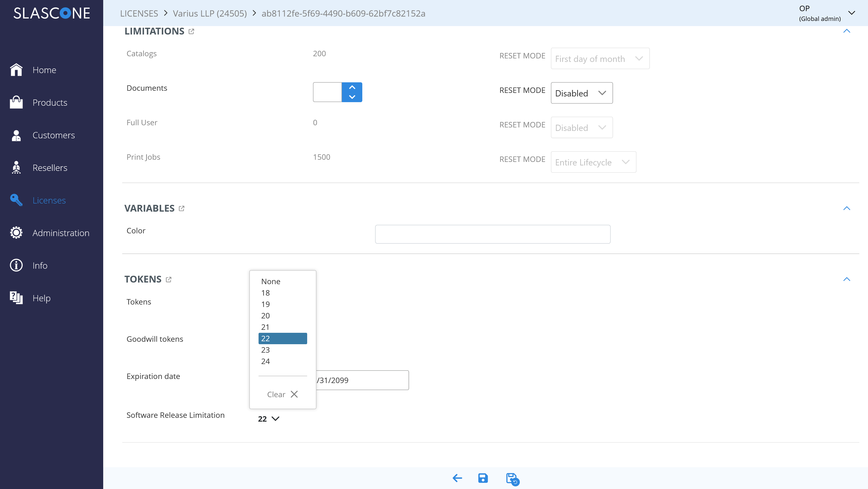Viewport: 868px width, 489px height.
Task: Click the SLASCONE logo
Action: pos(52,13)
